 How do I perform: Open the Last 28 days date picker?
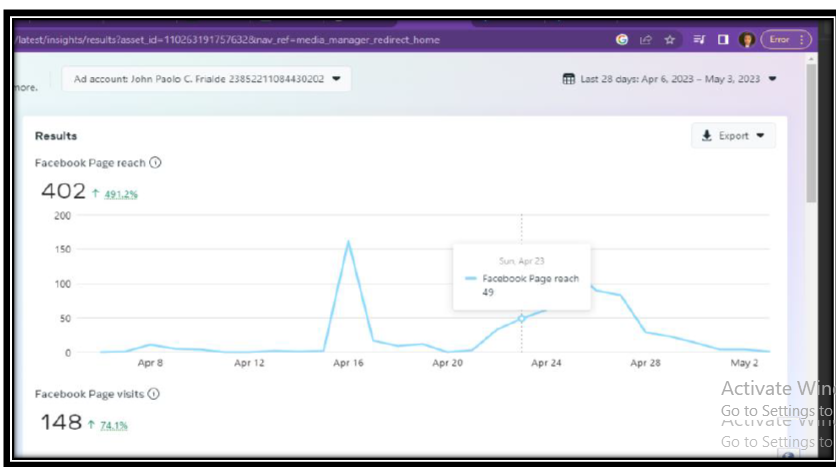click(670, 79)
